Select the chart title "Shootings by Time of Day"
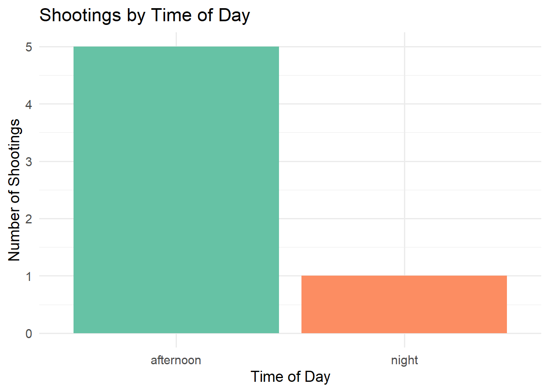This screenshot has width=549, height=392. [x=145, y=16]
